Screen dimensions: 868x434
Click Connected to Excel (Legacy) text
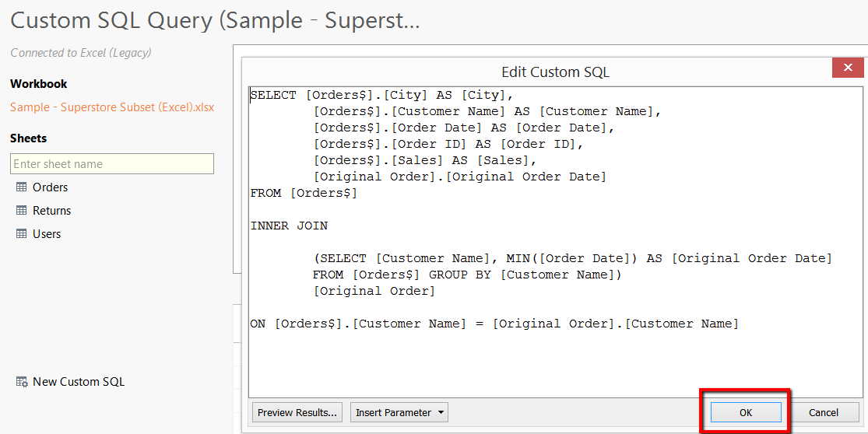[81, 53]
